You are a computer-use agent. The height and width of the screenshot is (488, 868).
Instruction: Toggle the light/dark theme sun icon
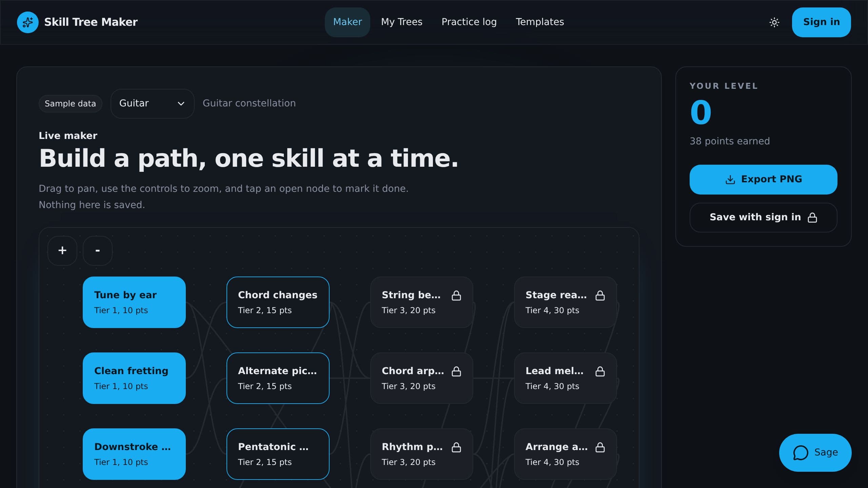tap(774, 22)
